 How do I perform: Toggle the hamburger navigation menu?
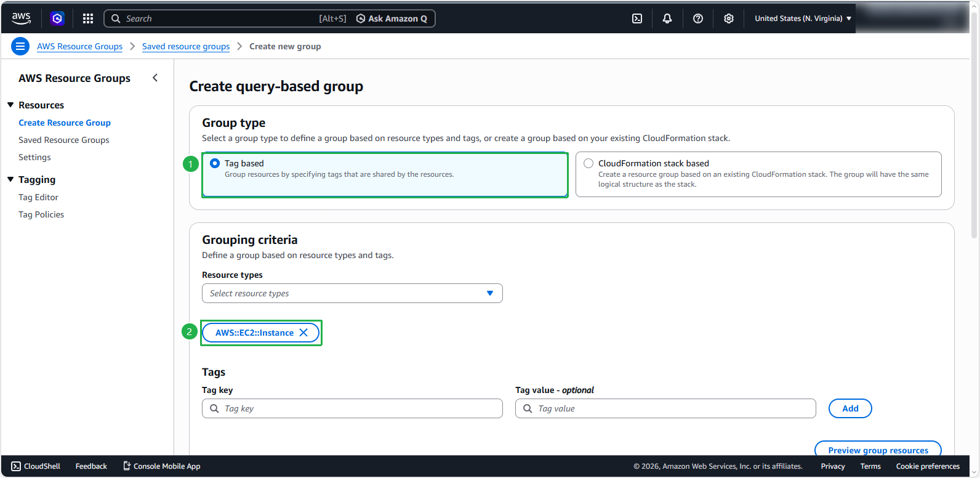click(20, 46)
